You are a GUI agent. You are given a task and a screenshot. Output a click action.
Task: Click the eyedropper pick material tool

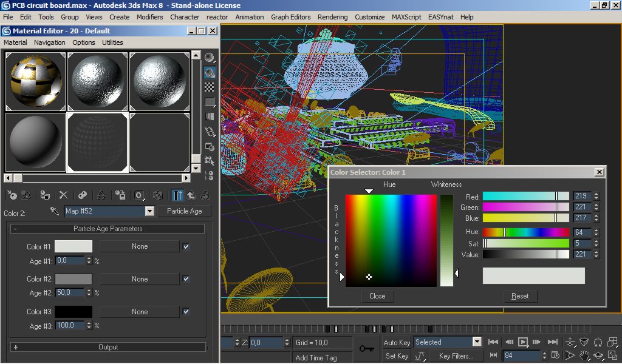click(55, 211)
